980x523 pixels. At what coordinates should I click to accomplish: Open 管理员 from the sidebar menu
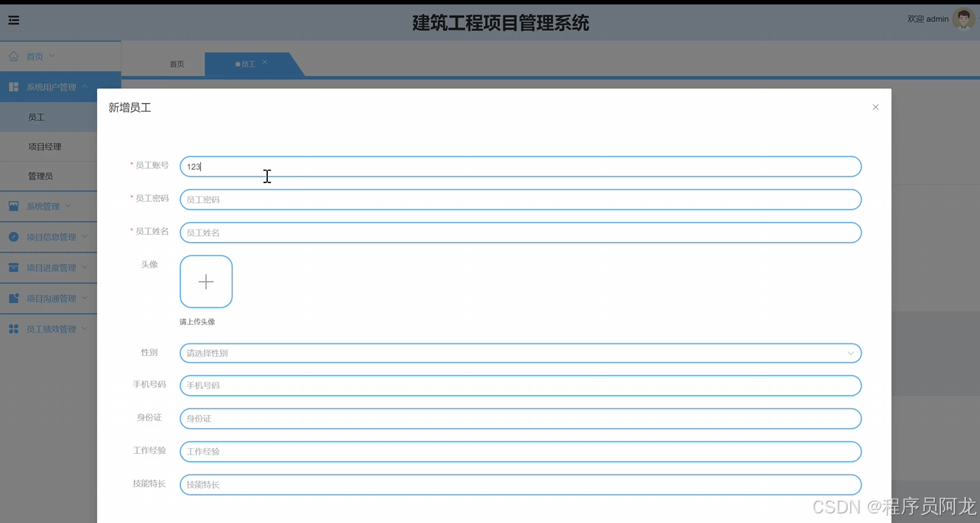point(37,176)
